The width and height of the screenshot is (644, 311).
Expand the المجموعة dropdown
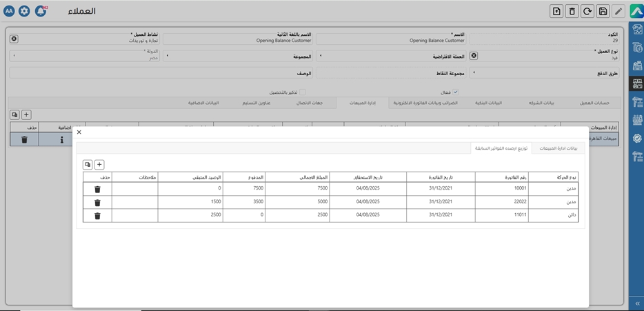(167, 56)
